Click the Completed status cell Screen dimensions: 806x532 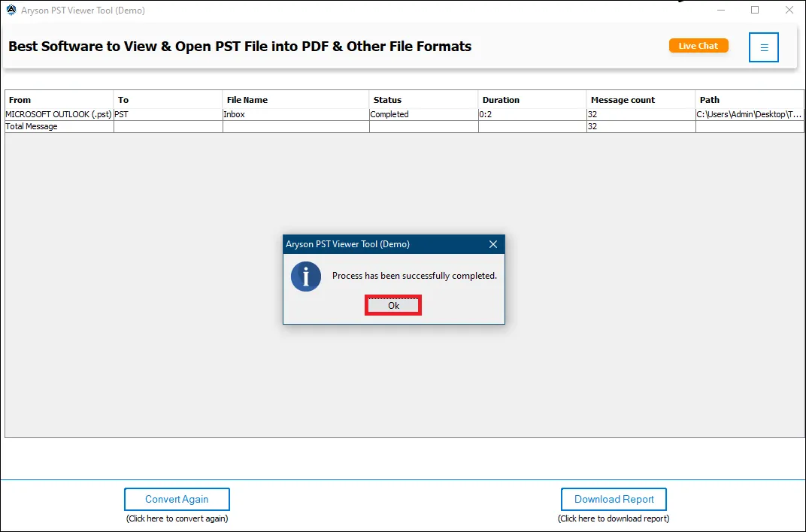pos(423,114)
